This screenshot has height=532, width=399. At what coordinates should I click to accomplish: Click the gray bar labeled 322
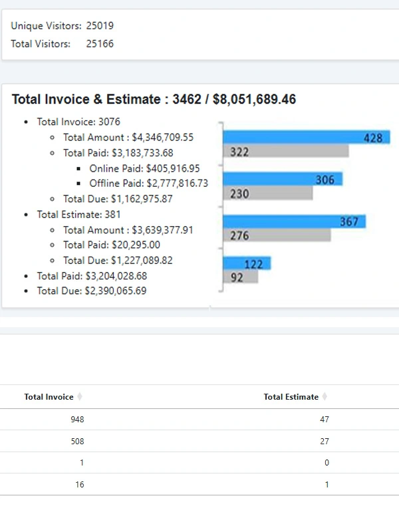tap(286, 152)
